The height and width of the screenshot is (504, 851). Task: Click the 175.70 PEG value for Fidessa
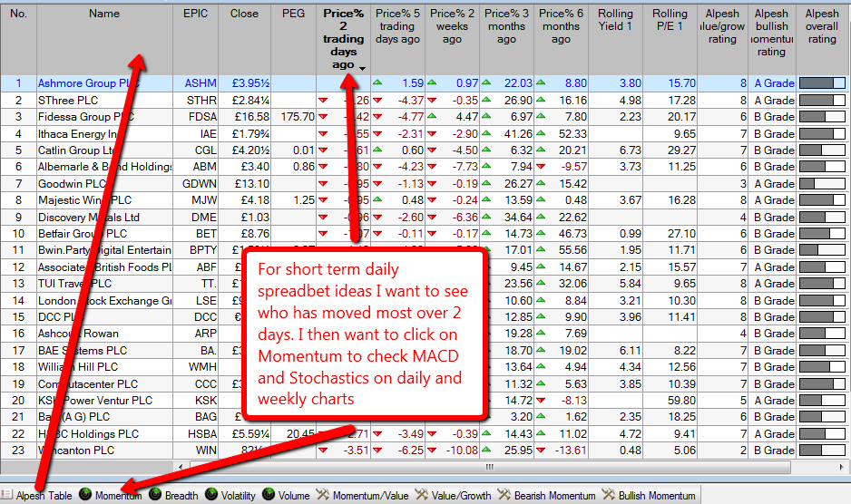(x=298, y=117)
